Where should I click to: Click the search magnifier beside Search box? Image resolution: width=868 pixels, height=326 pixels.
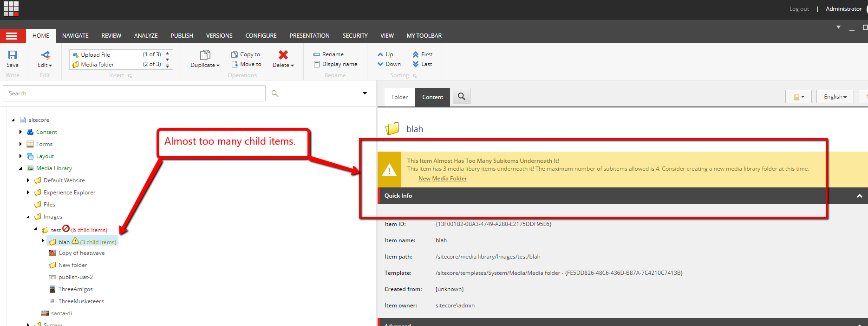(275, 93)
